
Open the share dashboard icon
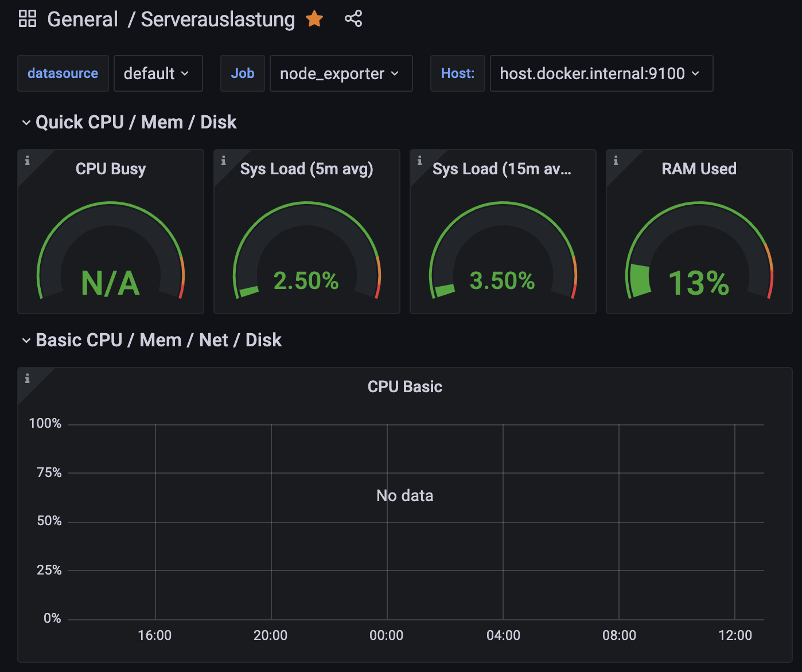coord(353,19)
